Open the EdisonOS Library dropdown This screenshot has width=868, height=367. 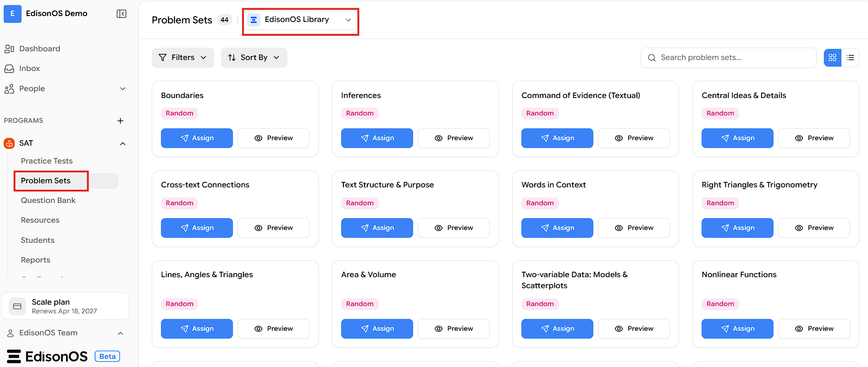click(300, 20)
